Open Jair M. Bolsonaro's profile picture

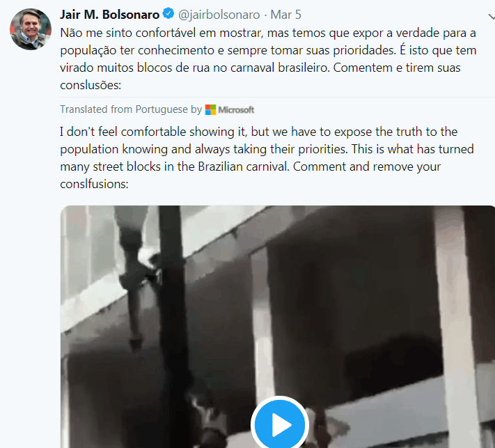pyautogui.click(x=30, y=31)
